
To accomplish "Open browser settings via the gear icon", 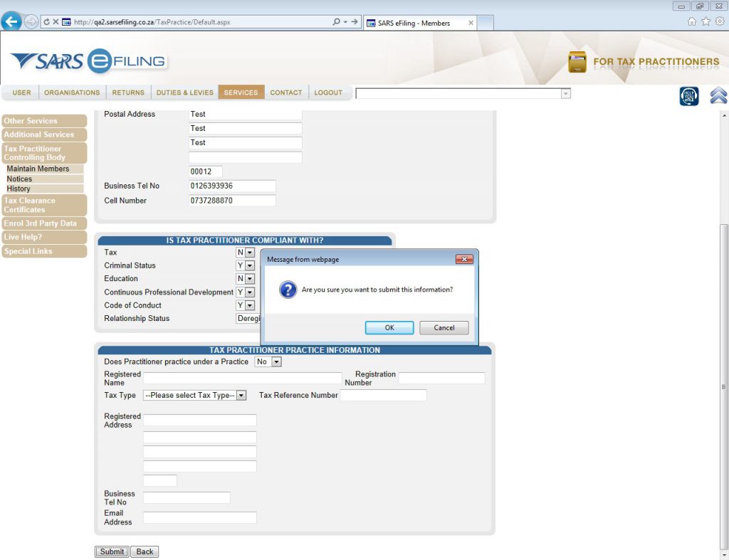I will [719, 22].
